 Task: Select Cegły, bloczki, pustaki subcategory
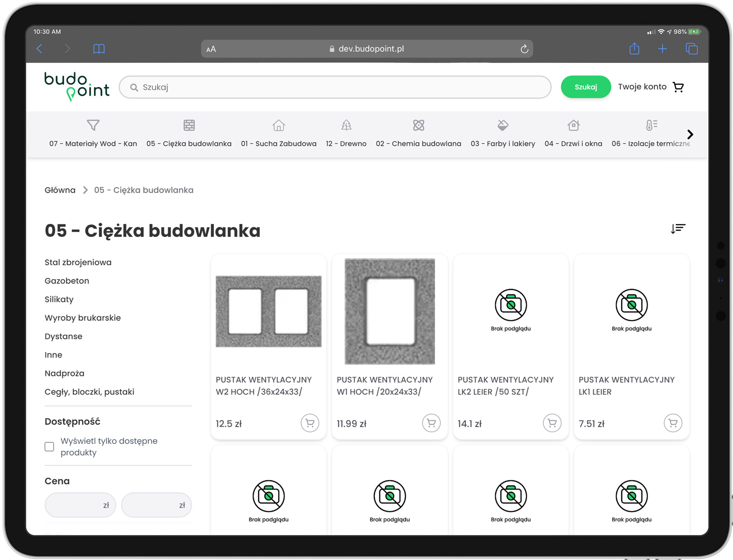point(89,392)
